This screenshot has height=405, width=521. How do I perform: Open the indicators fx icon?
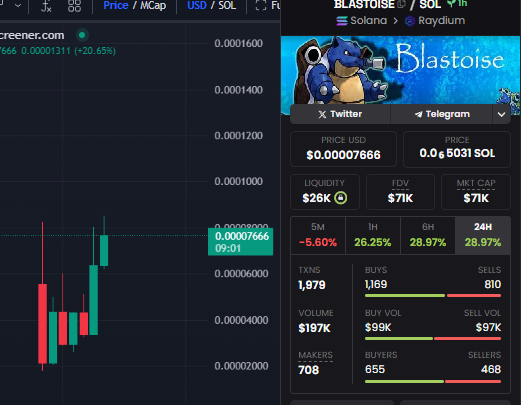click(x=46, y=6)
